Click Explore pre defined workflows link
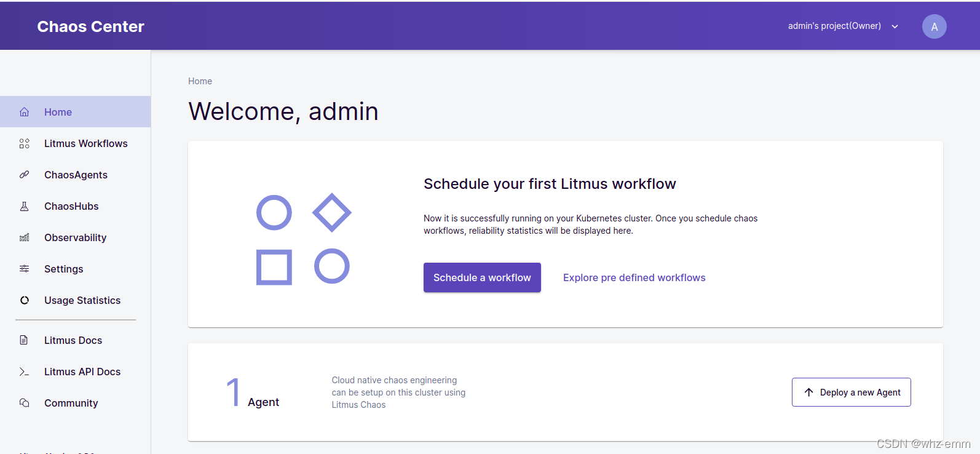 point(634,277)
